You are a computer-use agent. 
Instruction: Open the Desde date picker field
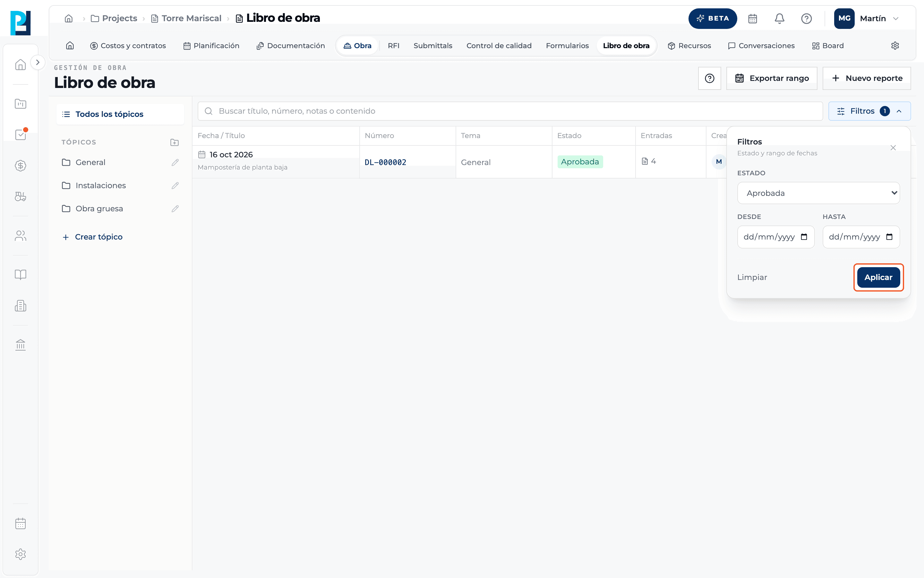[x=775, y=237]
